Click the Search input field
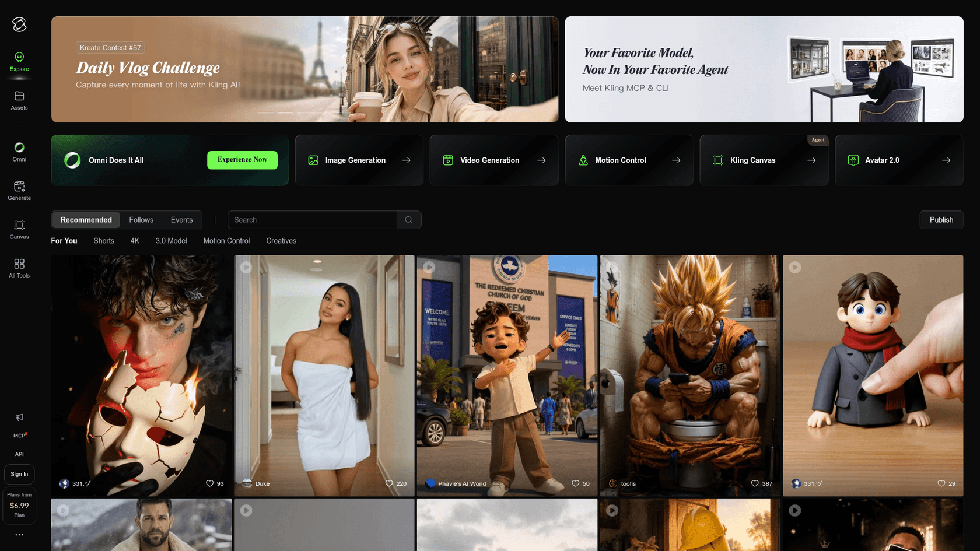Viewport: 980px width, 551px height. (313, 220)
